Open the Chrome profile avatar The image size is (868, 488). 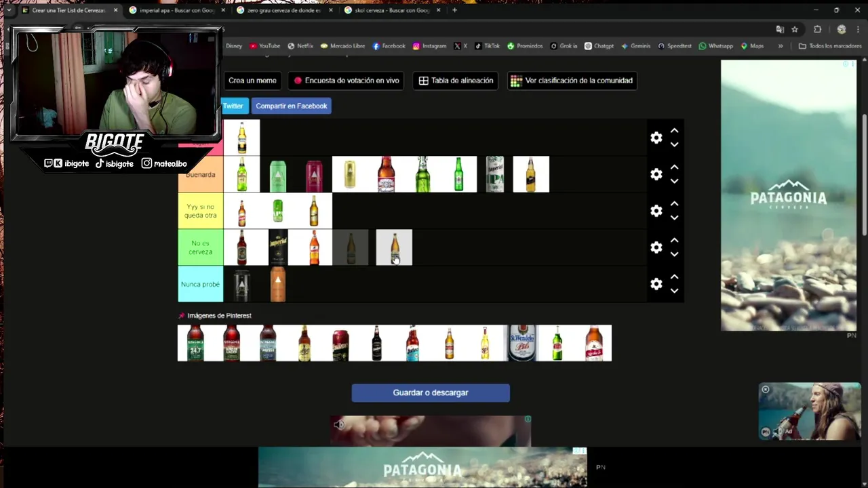[x=842, y=29]
